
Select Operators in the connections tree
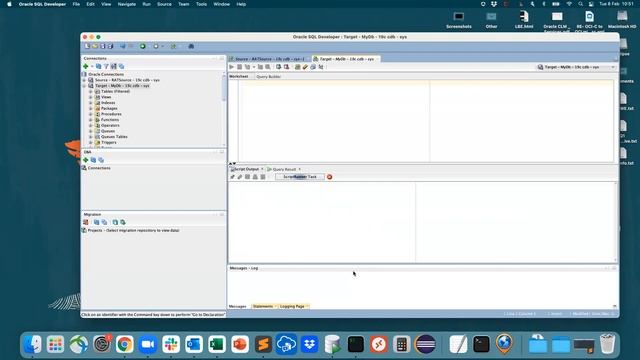click(x=110, y=126)
